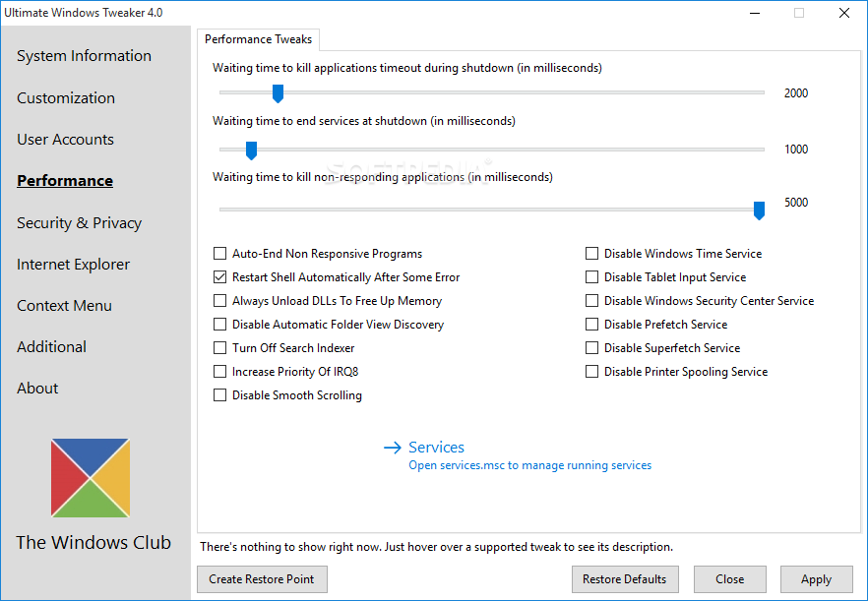The image size is (868, 601).
Task: Click the Services arrow icon
Action: click(x=393, y=448)
